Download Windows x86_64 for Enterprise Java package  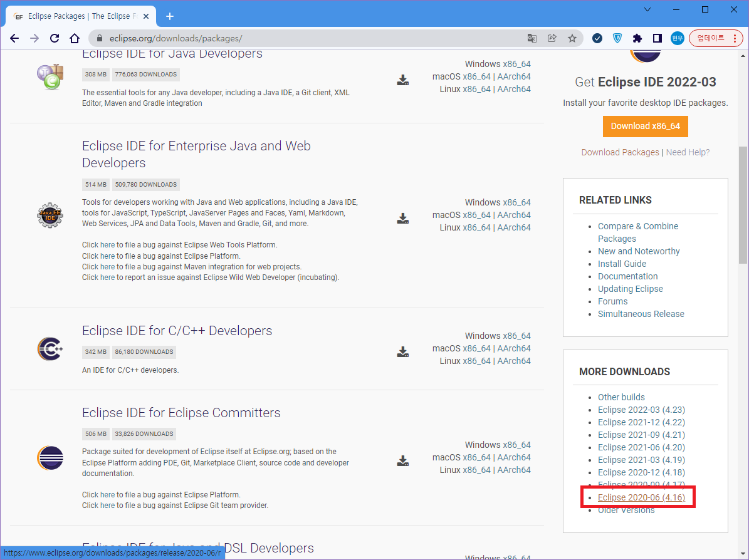516,202
